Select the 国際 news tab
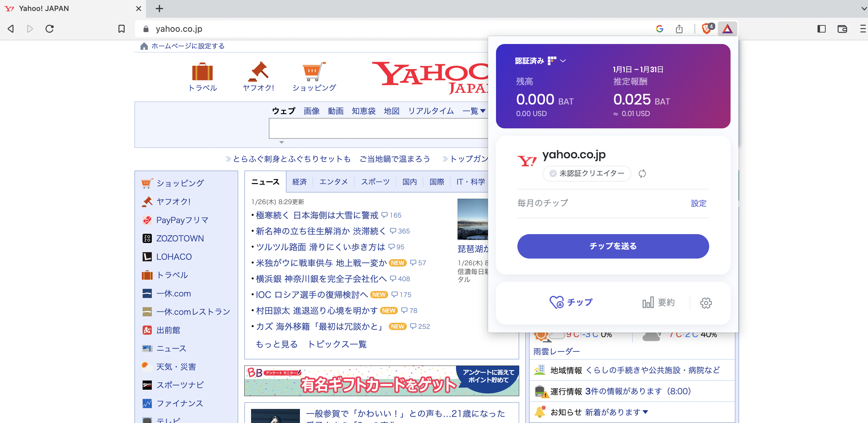 click(437, 182)
